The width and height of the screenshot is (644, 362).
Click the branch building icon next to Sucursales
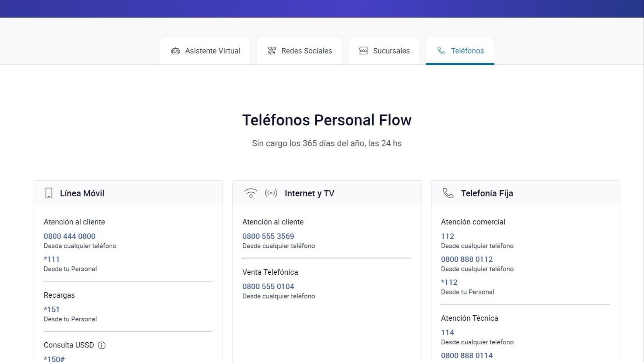click(x=363, y=51)
